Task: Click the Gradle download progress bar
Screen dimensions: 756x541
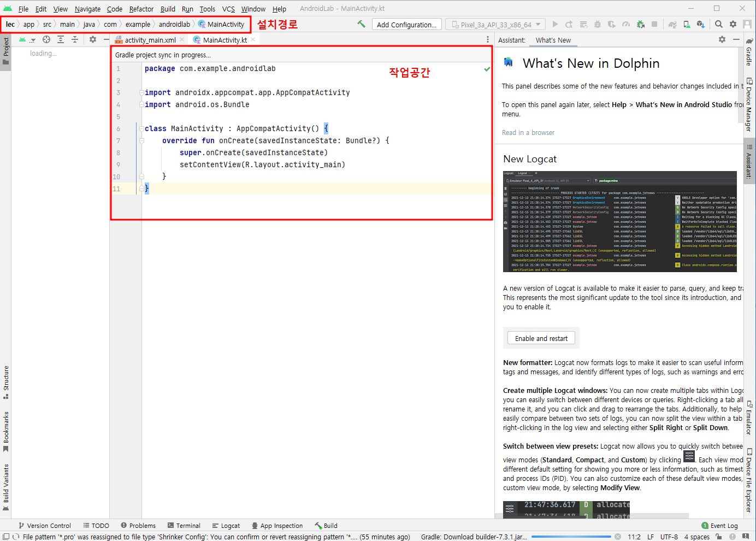Action: tap(571, 537)
